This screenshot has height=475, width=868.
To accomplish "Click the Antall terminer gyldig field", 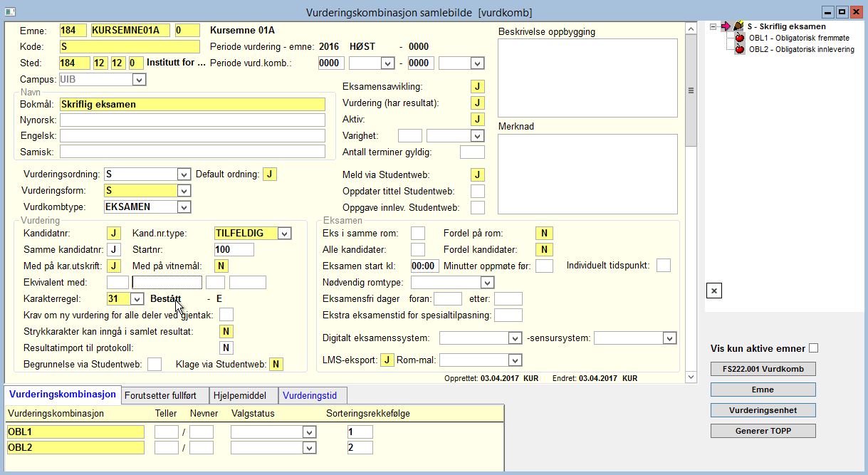I will (x=472, y=152).
